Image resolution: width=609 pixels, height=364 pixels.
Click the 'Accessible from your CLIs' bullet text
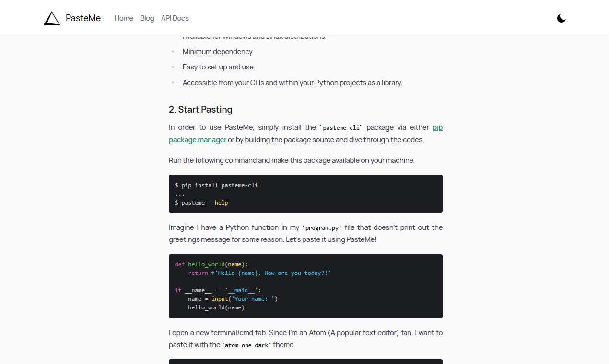click(x=293, y=83)
